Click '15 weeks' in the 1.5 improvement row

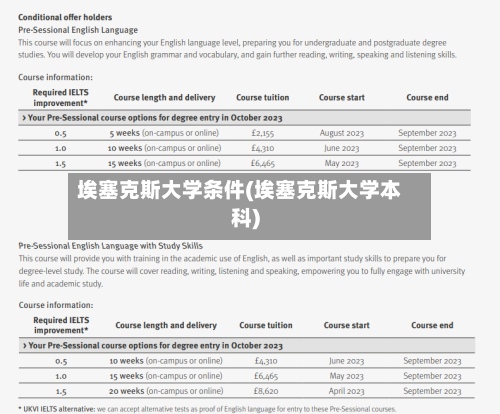point(125,163)
